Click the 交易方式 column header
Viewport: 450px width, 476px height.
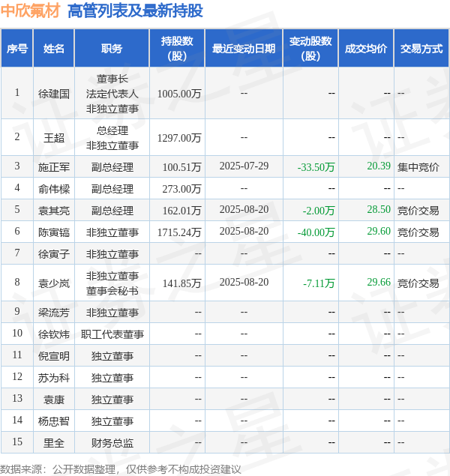[421, 48]
